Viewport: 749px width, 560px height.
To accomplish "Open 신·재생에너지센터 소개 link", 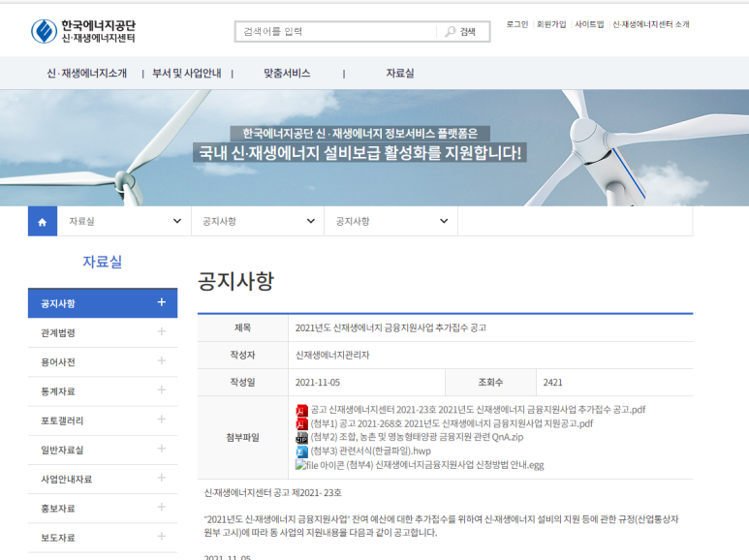I will click(x=651, y=24).
